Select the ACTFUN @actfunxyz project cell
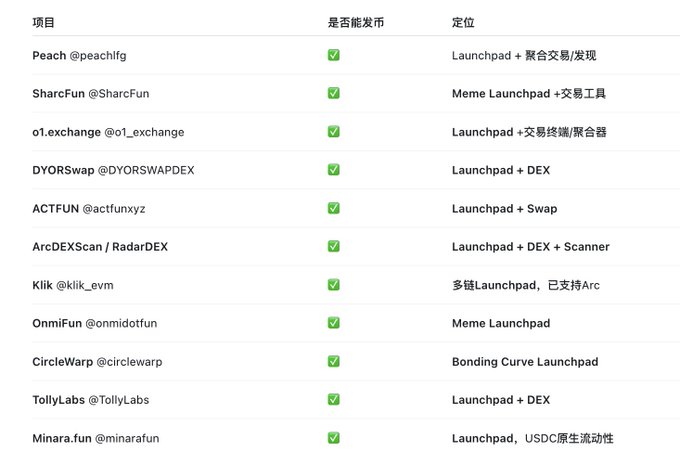The width and height of the screenshot is (680, 465). pyautogui.click(x=89, y=209)
